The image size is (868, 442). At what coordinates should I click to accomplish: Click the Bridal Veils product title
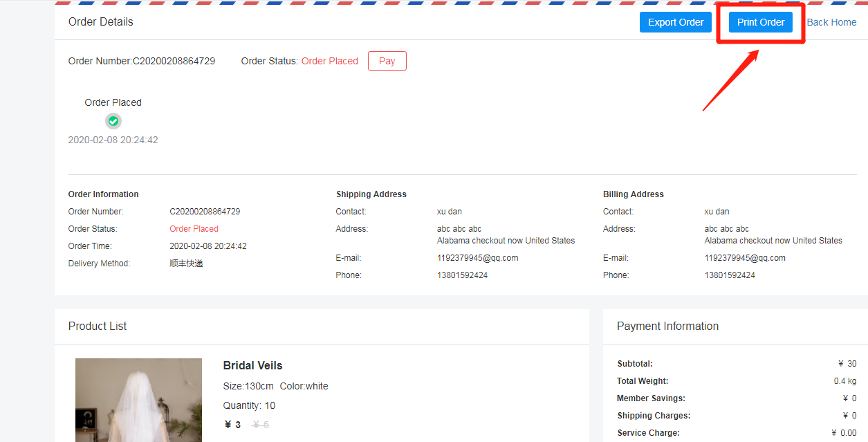coord(252,365)
